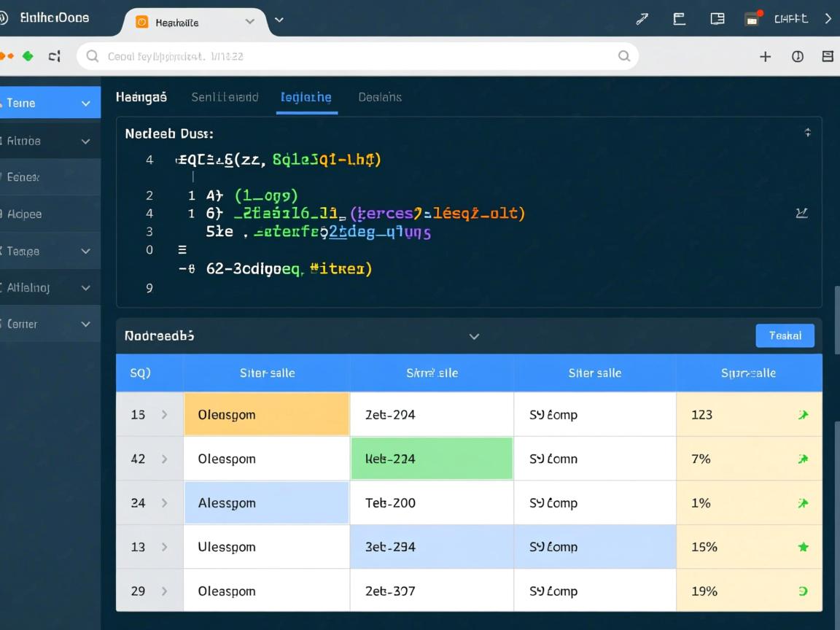The image size is (840, 630).
Task: Expand row 15 using the arrow
Action: (x=165, y=415)
